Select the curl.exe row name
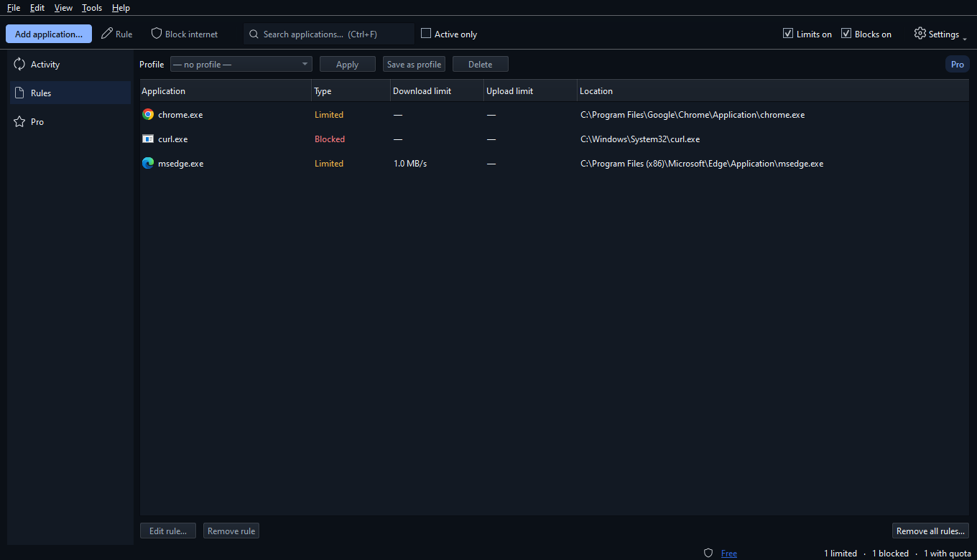Image resolution: width=977 pixels, height=560 pixels. coord(173,139)
